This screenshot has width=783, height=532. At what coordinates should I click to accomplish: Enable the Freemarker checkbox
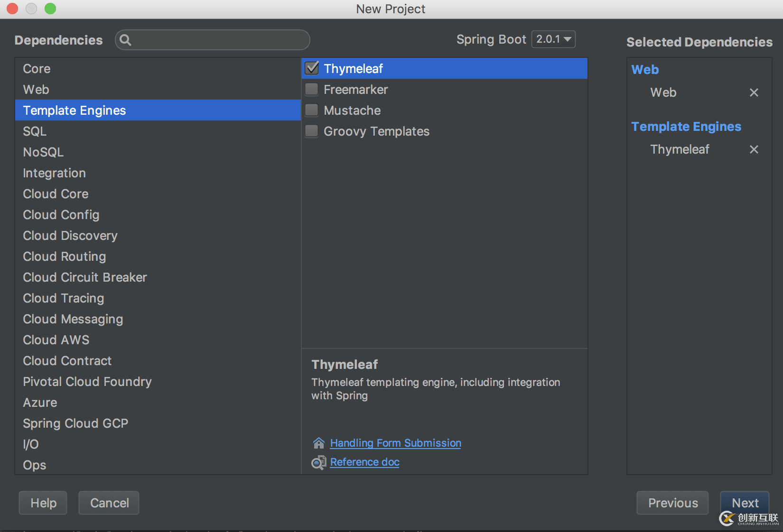312,89
